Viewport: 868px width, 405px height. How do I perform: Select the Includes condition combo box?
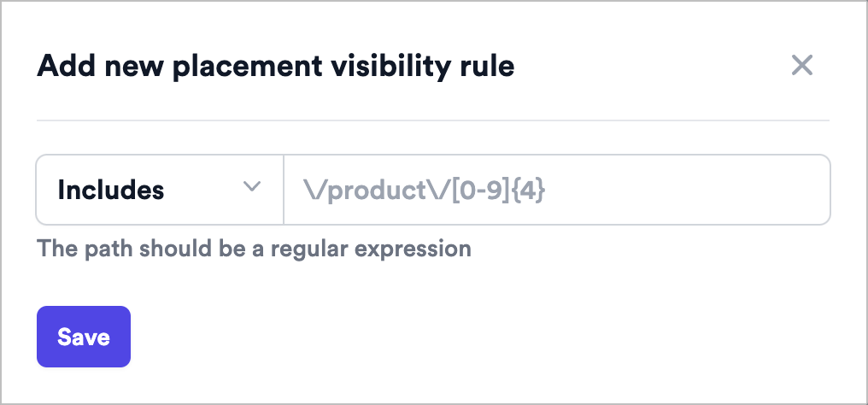pyautogui.click(x=160, y=190)
